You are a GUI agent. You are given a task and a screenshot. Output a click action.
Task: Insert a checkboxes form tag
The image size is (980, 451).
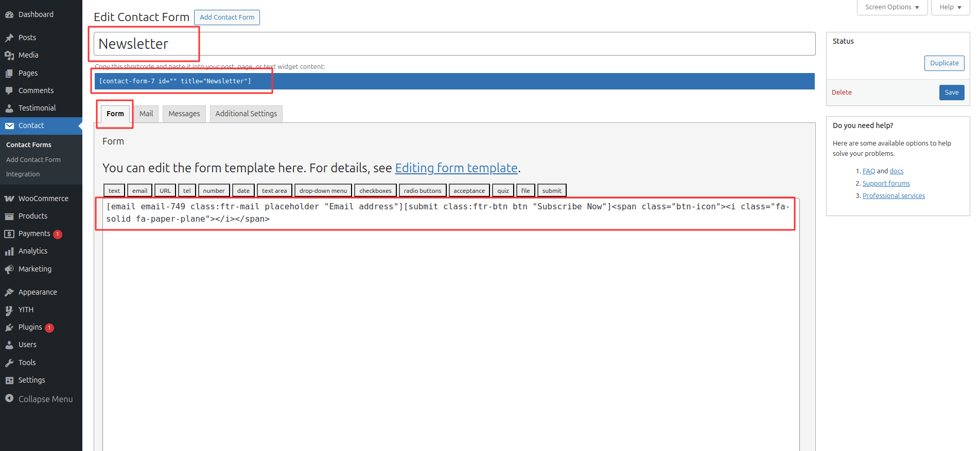(375, 191)
